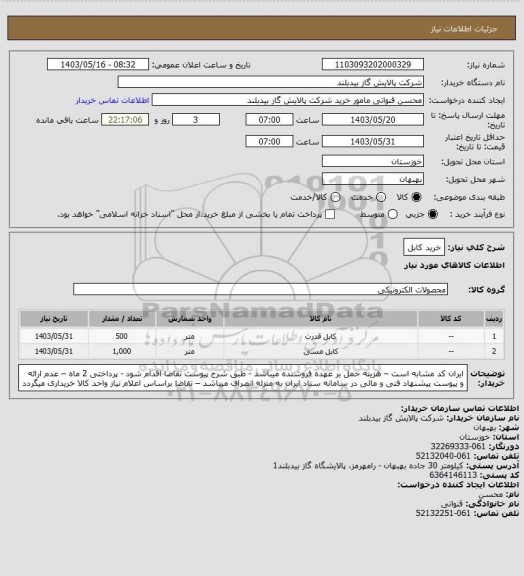Click the general description field خرید کابل
This screenshot has width=524, height=576.
click(x=424, y=247)
